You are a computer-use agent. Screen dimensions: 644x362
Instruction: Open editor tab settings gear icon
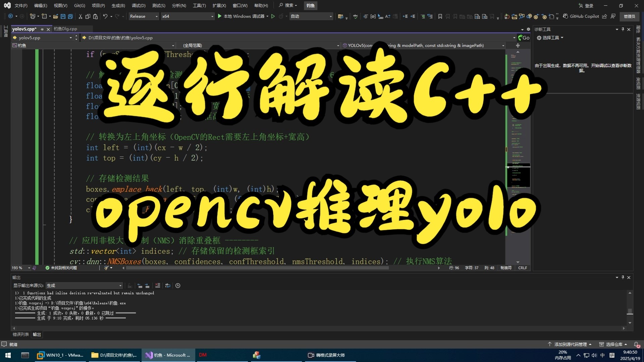coord(528,29)
